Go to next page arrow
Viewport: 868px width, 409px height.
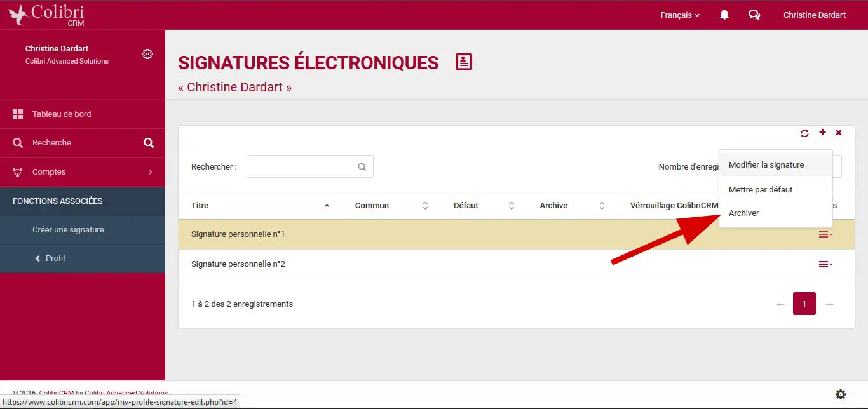tap(829, 304)
